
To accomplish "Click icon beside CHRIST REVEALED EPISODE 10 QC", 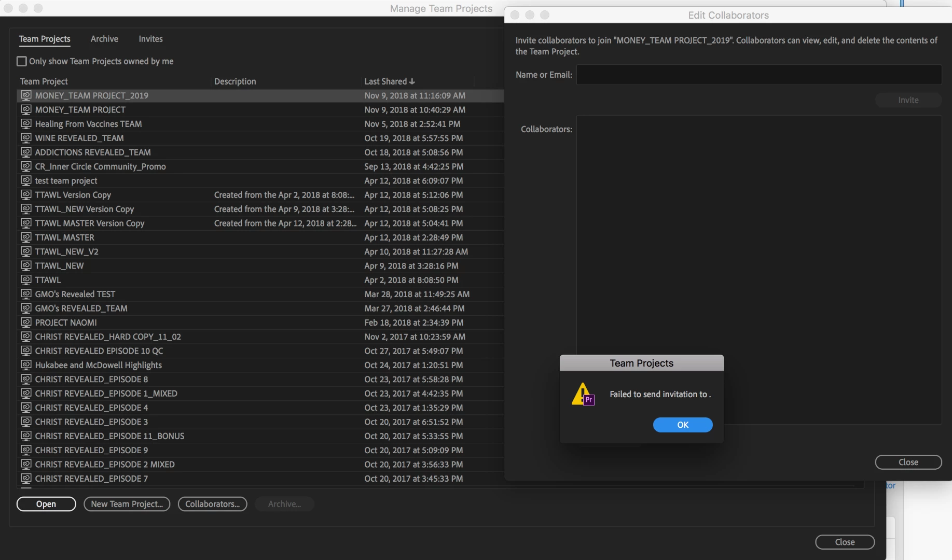I will point(26,351).
